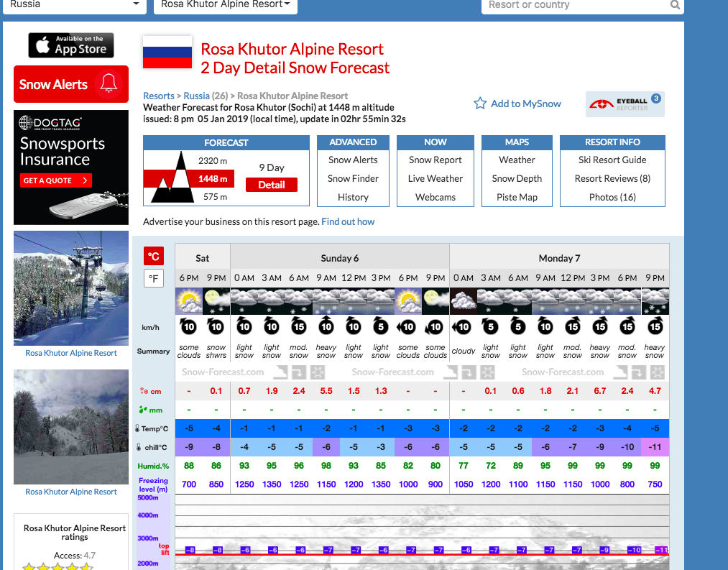Image resolution: width=728 pixels, height=570 pixels.
Task: Click the Sunday 0 AM wind direction arrow
Action: click(x=244, y=326)
